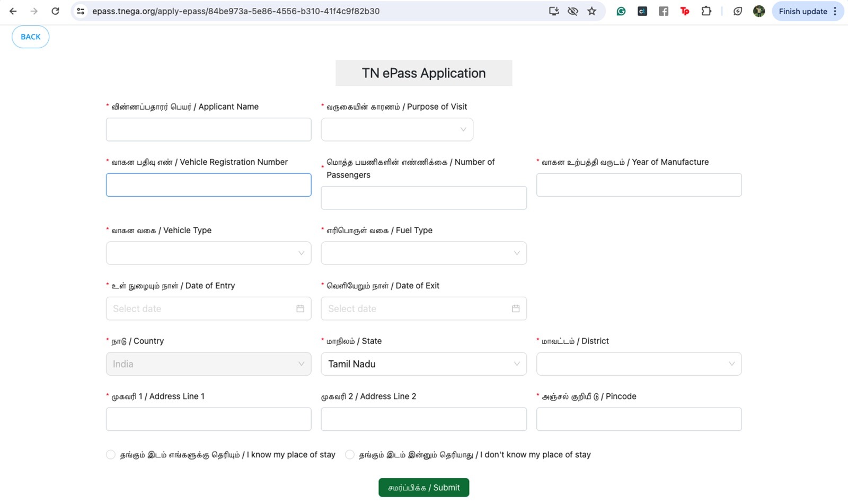848x504 pixels.
Task: Open the browser extensions puzzle icon
Action: click(706, 11)
